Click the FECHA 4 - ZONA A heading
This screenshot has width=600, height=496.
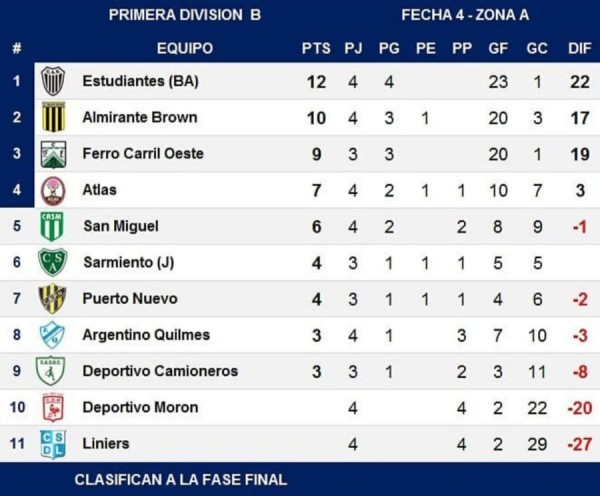click(x=465, y=15)
